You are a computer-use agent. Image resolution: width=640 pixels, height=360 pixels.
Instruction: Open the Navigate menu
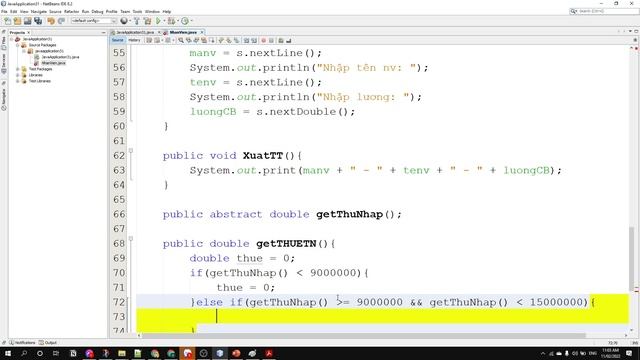[38, 11]
